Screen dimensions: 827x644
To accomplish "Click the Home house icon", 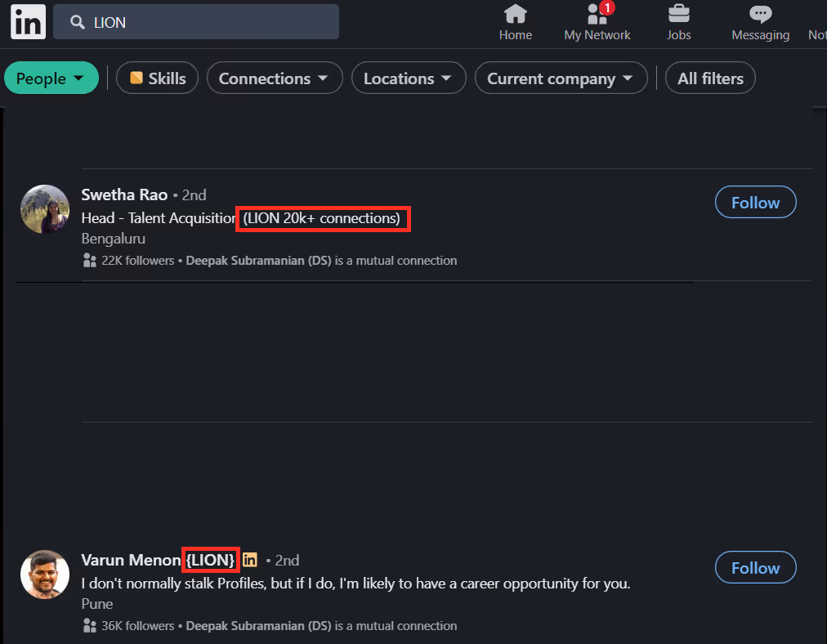I will pyautogui.click(x=516, y=14).
